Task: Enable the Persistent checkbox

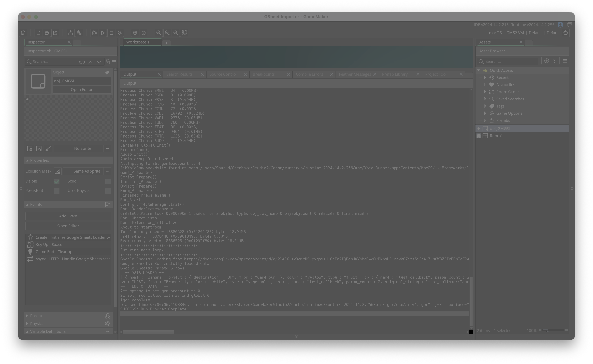Action: tap(57, 191)
